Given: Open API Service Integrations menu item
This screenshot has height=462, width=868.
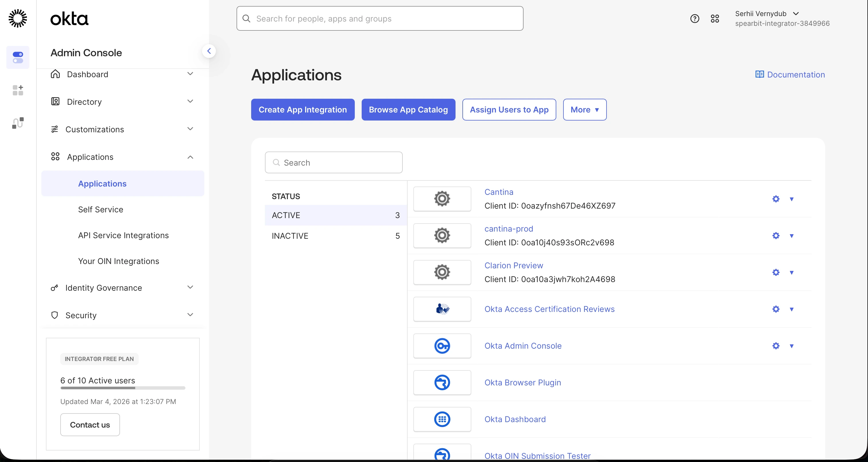Looking at the screenshot, I should (x=123, y=235).
